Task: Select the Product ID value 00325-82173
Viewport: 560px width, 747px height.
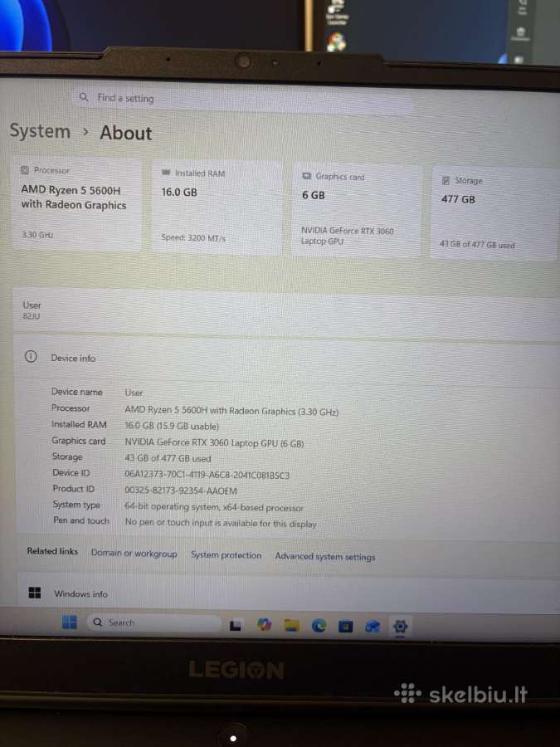Action: [x=181, y=491]
